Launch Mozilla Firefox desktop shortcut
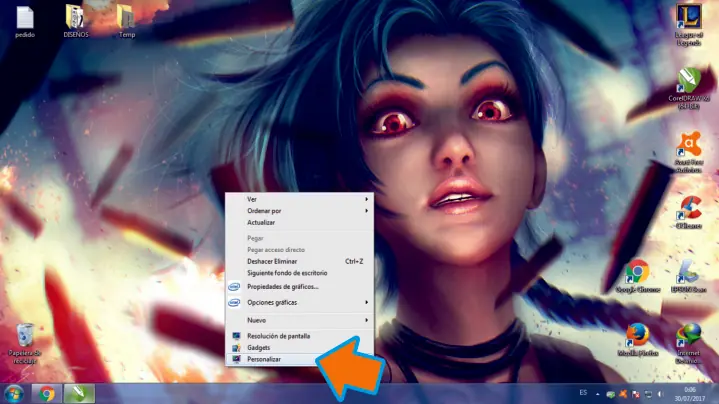 pos(638,340)
